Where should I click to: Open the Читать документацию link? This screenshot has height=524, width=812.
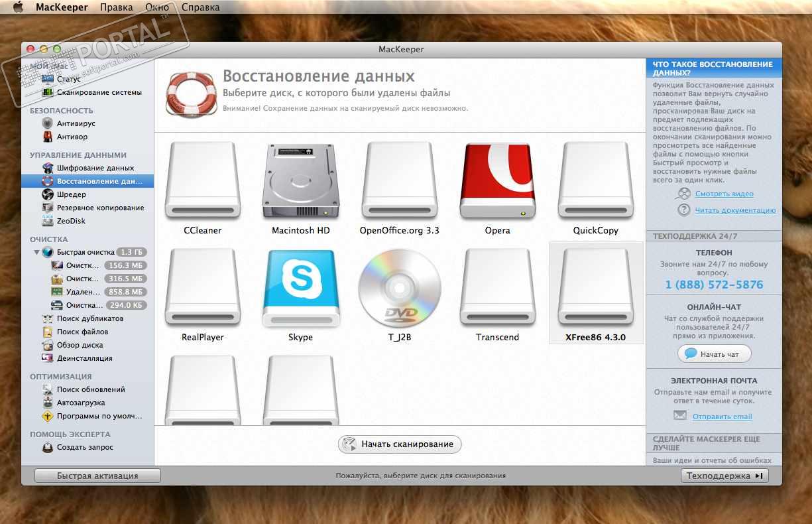pyautogui.click(x=735, y=210)
